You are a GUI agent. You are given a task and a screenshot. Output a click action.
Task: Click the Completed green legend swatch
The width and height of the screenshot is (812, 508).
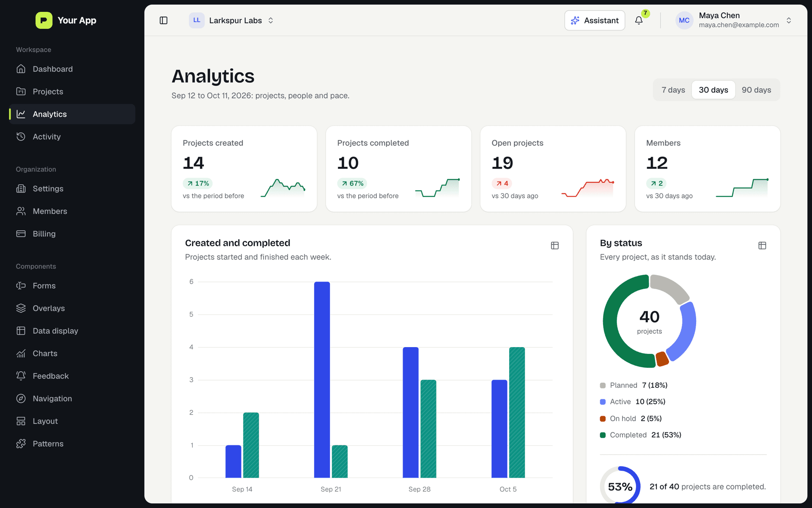603,435
